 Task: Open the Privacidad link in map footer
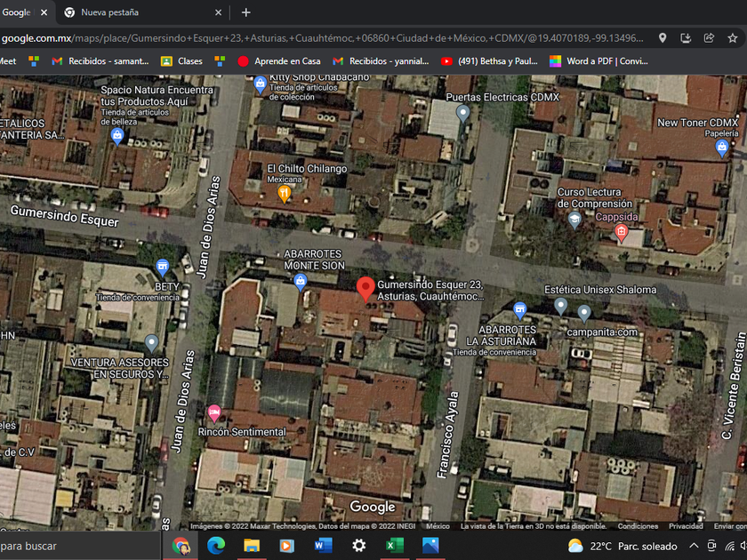click(x=686, y=526)
